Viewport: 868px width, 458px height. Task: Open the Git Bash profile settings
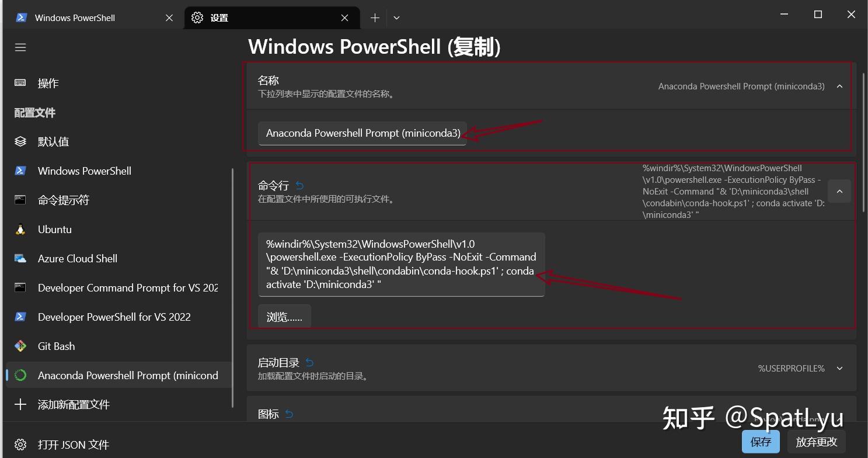pyautogui.click(x=56, y=346)
